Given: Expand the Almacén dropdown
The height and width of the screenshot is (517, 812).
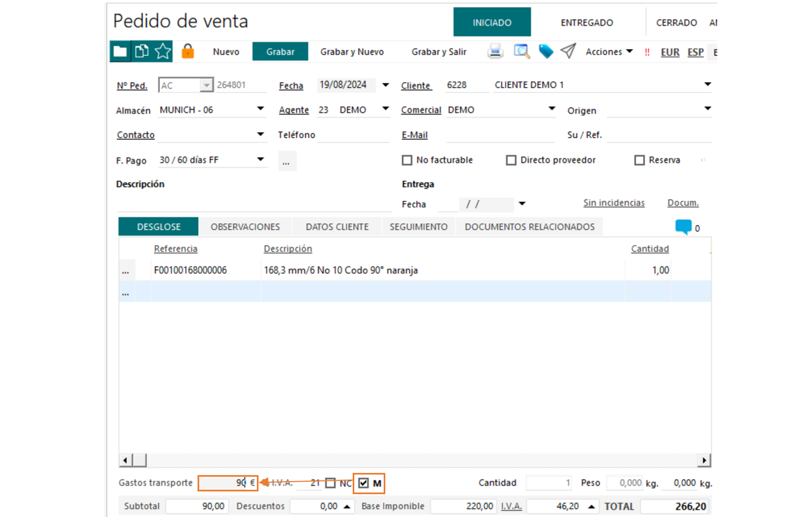Looking at the screenshot, I should (261, 109).
